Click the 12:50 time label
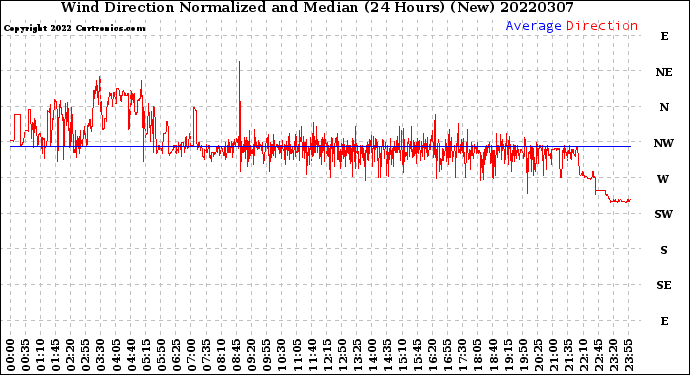690x375 pixels. (x=342, y=355)
